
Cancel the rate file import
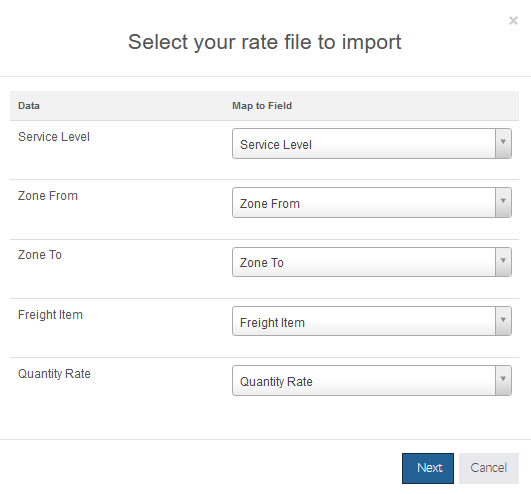(x=489, y=468)
